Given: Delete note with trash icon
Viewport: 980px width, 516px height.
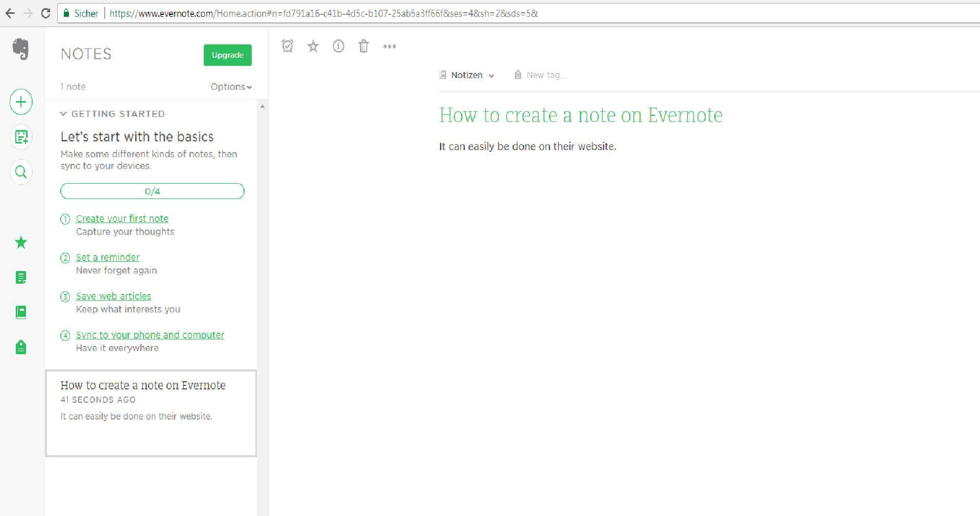Looking at the screenshot, I should (364, 46).
